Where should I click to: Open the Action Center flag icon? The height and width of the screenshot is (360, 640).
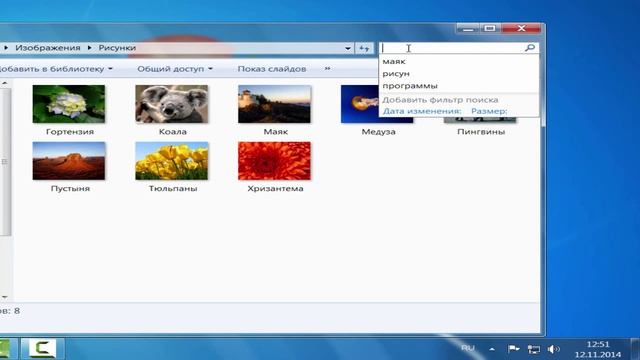coord(513,349)
